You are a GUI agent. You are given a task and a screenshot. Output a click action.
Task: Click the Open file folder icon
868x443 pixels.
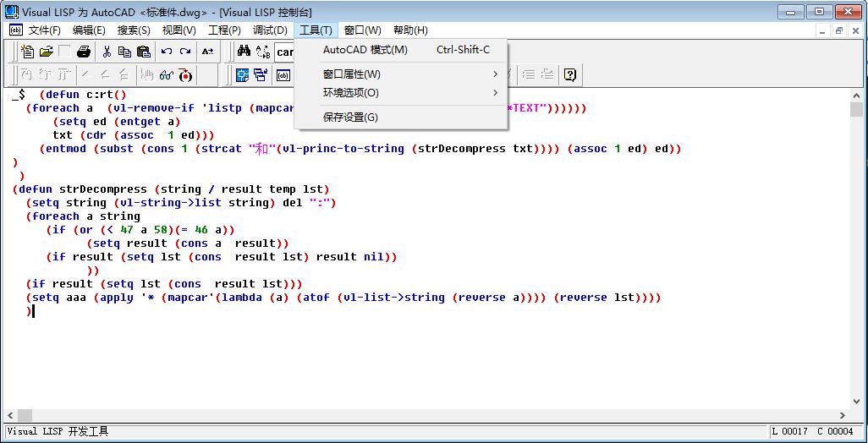tap(46, 52)
